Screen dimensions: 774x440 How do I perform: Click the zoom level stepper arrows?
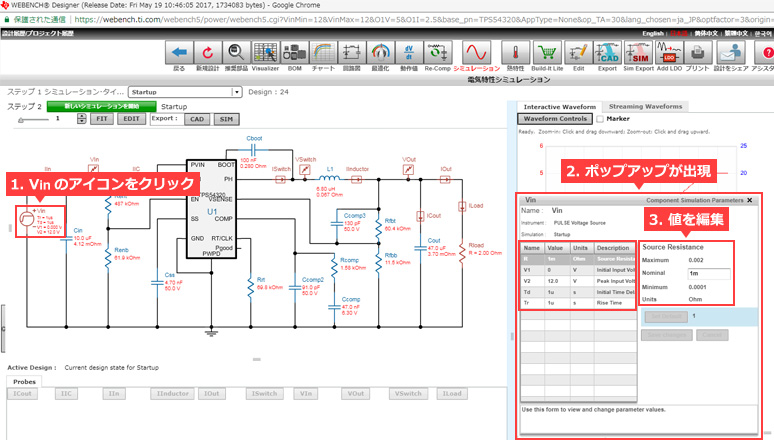[81, 119]
